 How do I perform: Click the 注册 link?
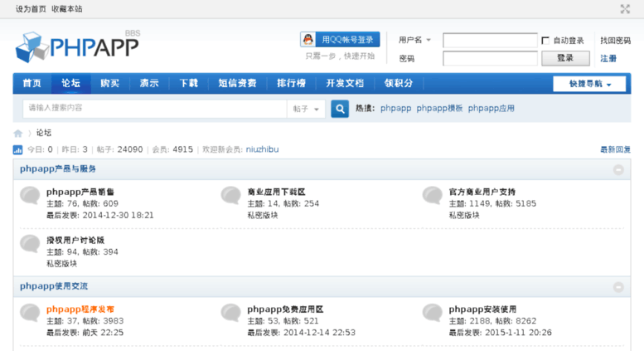(608, 58)
